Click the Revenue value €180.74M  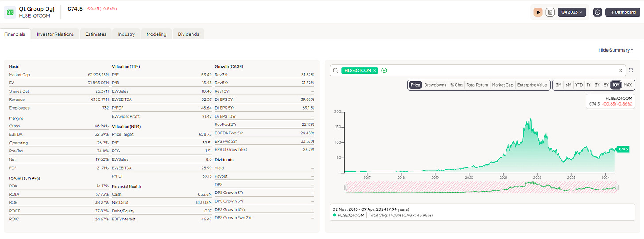coord(100,99)
